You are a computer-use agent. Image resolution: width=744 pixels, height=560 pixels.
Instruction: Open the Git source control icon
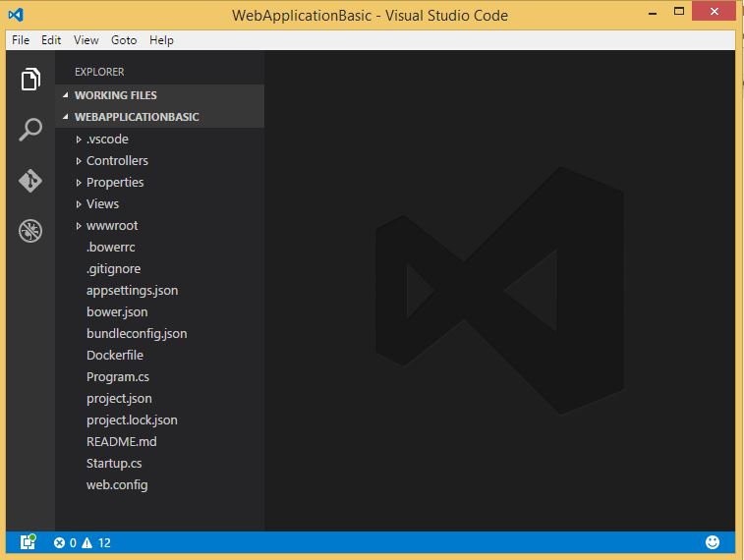[x=30, y=181]
